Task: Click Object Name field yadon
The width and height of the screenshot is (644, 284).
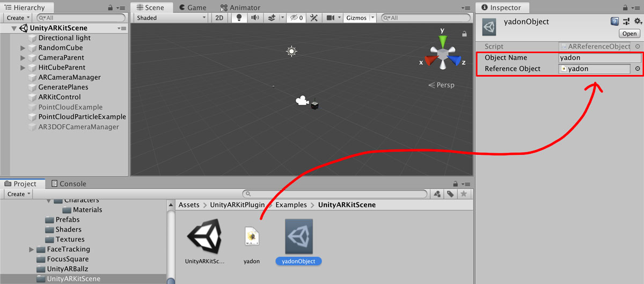Action: click(x=599, y=58)
